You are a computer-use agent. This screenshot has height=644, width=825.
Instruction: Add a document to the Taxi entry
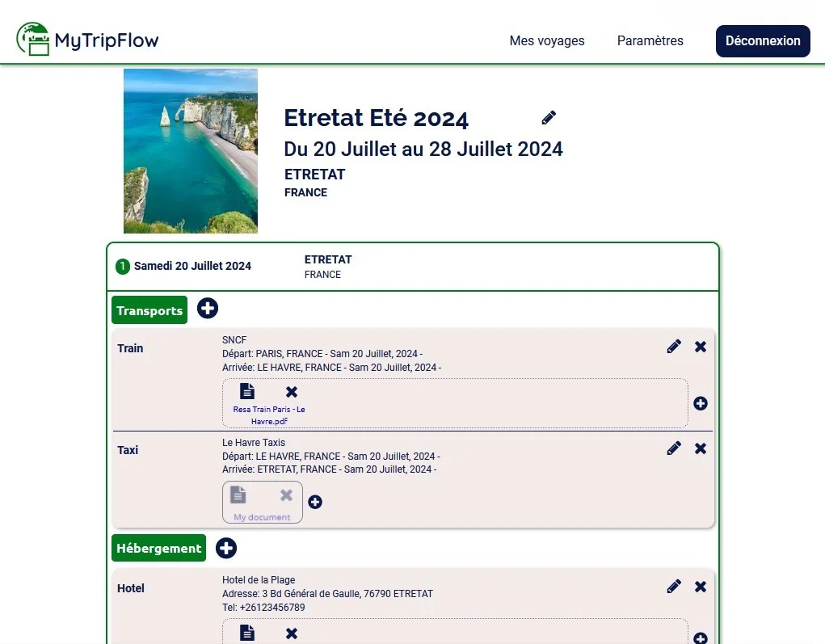pyautogui.click(x=315, y=502)
